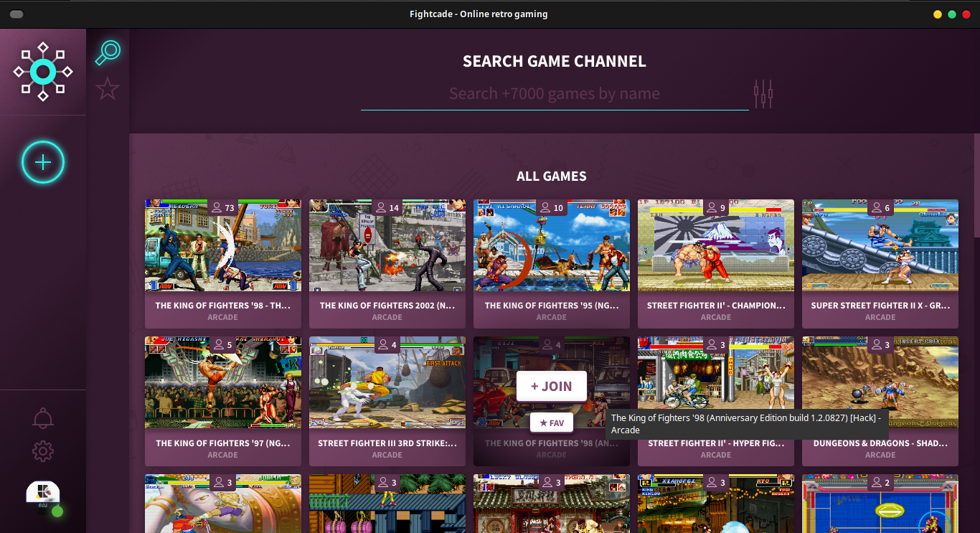Maximize the window with green titlebar button
980x533 pixels.
952,14
